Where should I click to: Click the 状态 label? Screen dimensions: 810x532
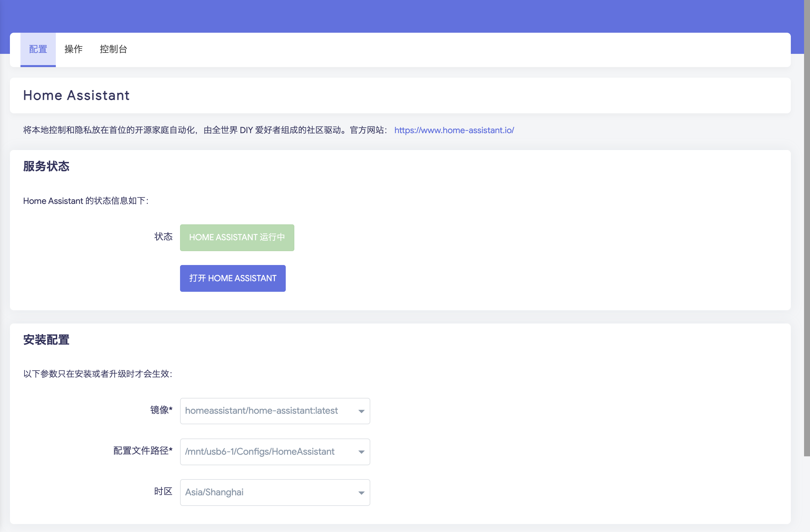click(x=164, y=237)
